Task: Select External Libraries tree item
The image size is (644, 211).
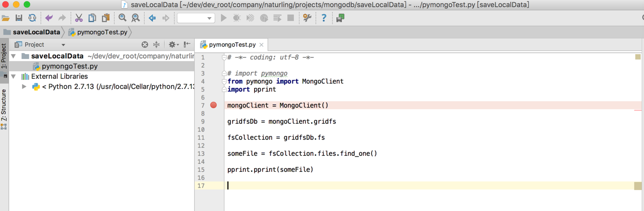Action: pos(59,77)
